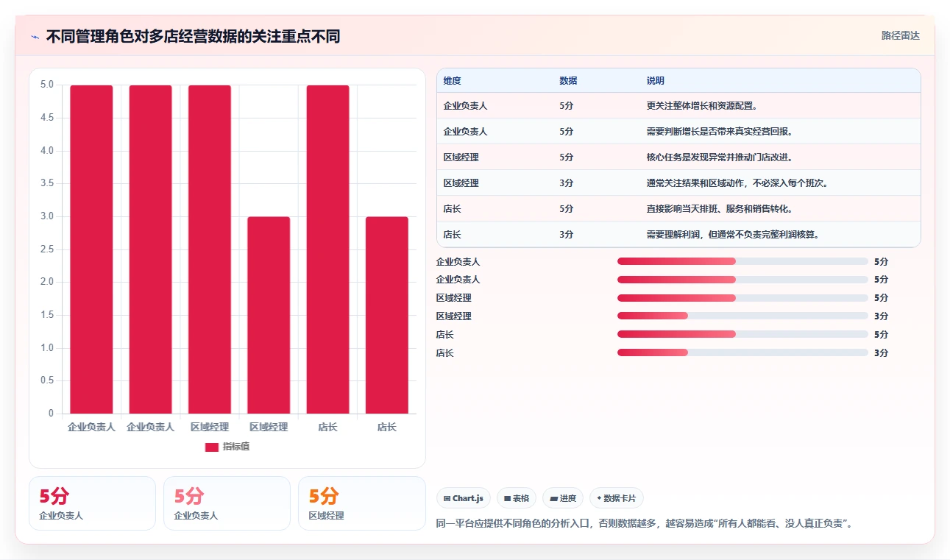
Task: Click the 4.5 y-axis label
Action: pos(46,118)
